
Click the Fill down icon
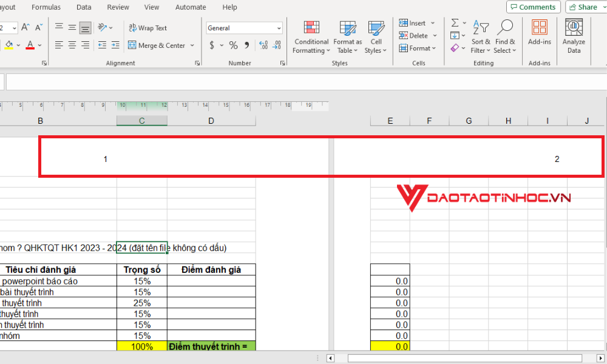pyautogui.click(x=455, y=36)
